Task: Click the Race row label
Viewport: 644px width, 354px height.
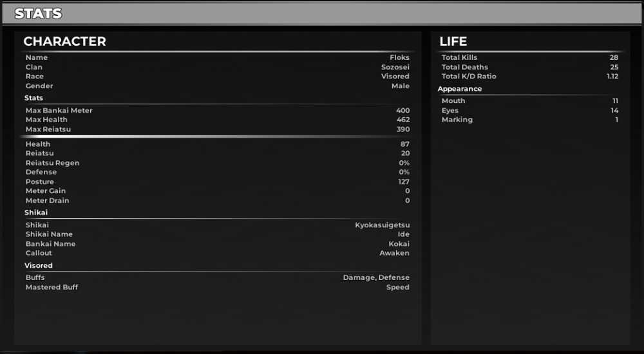Action: coord(35,77)
